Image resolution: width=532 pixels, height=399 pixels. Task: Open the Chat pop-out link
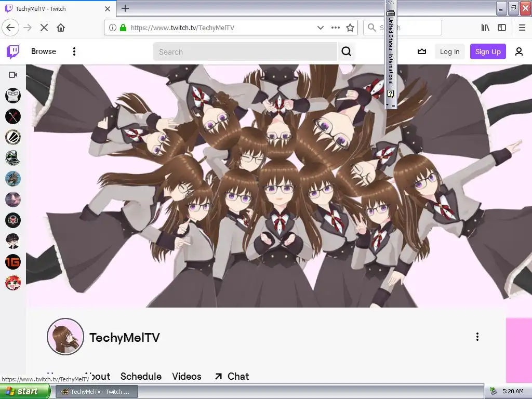point(232,376)
